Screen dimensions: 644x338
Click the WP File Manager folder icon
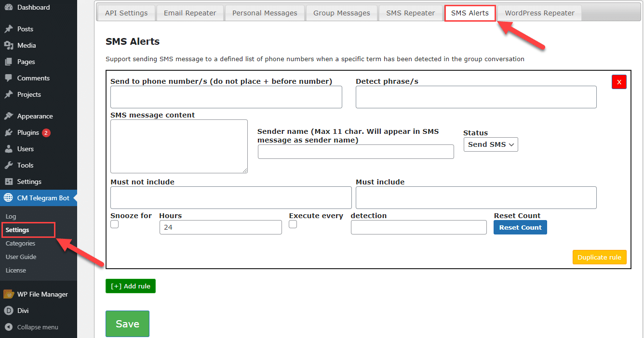pos(9,294)
